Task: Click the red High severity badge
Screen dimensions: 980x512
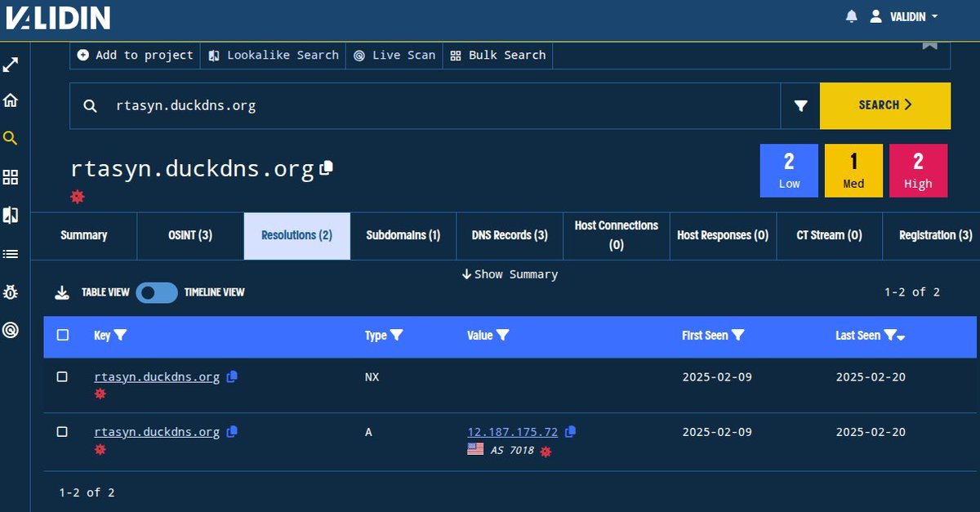Action: pyautogui.click(x=918, y=171)
